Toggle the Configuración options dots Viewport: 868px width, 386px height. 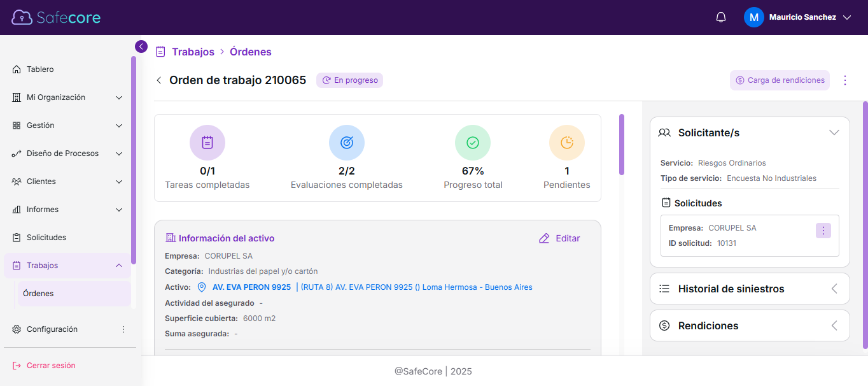pyautogui.click(x=123, y=329)
